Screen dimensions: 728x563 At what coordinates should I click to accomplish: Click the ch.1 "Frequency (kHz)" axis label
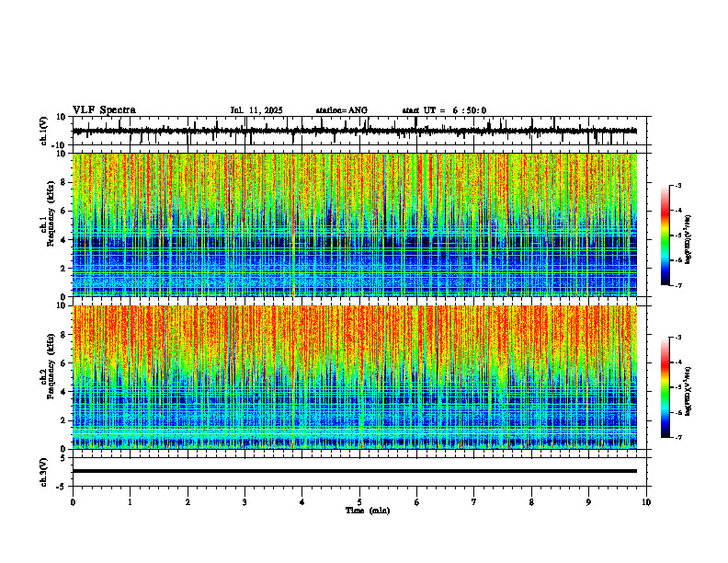click(50, 214)
